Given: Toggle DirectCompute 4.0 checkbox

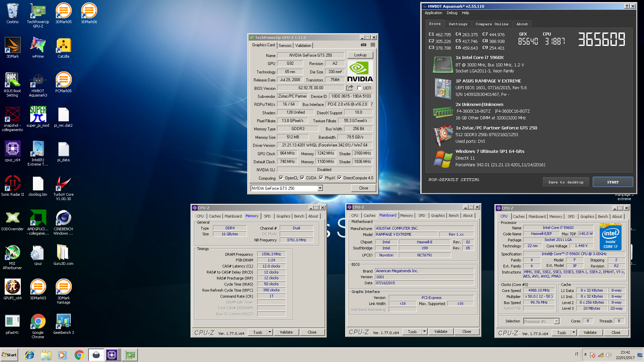Looking at the screenshot, I should click(x=339, y=178).
